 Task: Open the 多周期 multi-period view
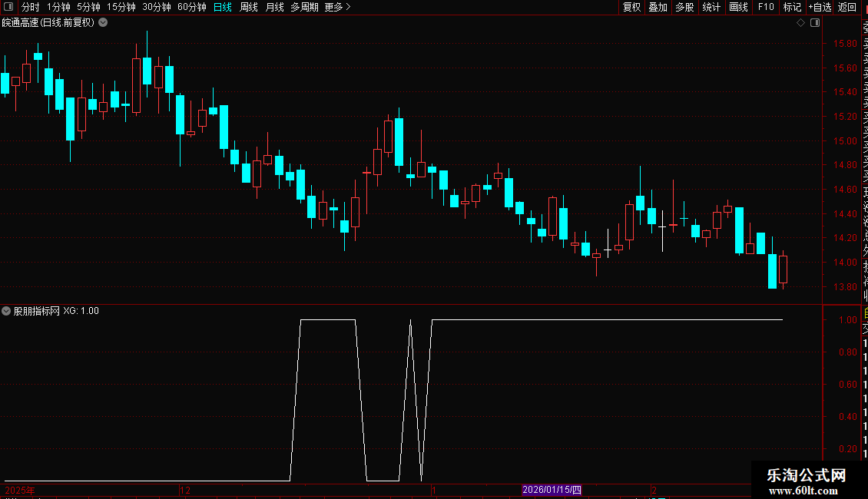(304, 7)
